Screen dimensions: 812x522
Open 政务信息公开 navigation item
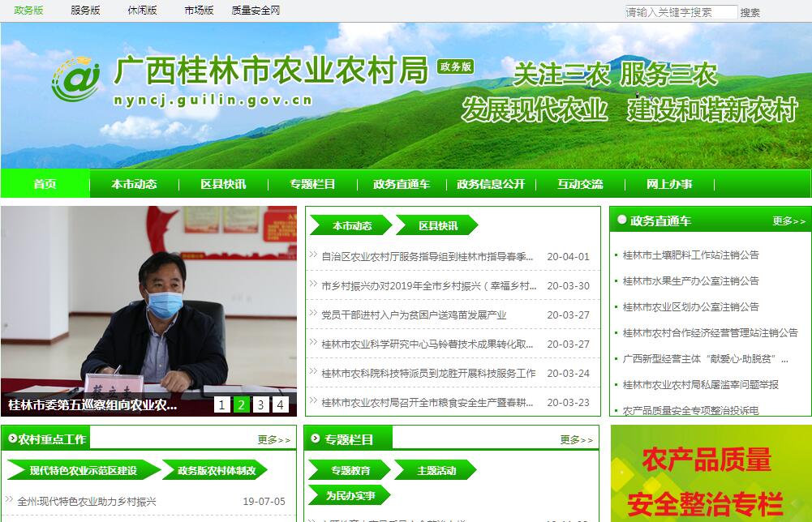(x=491, y=184)
